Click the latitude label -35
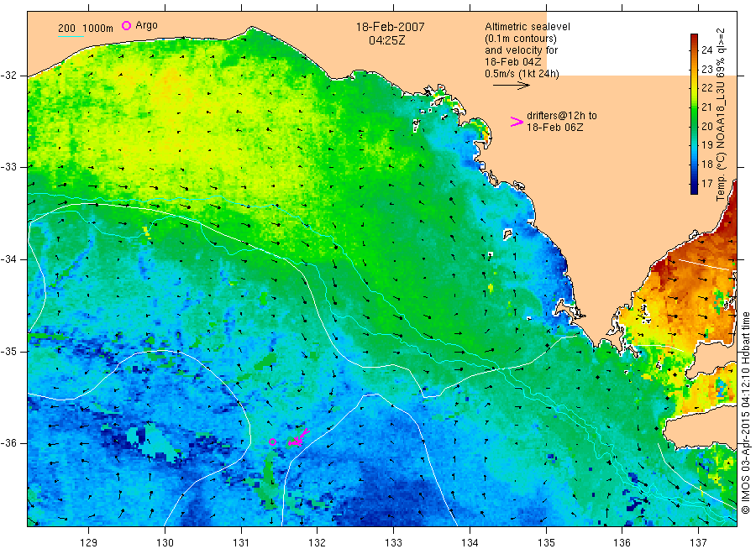756x554 pixels. 9,352
